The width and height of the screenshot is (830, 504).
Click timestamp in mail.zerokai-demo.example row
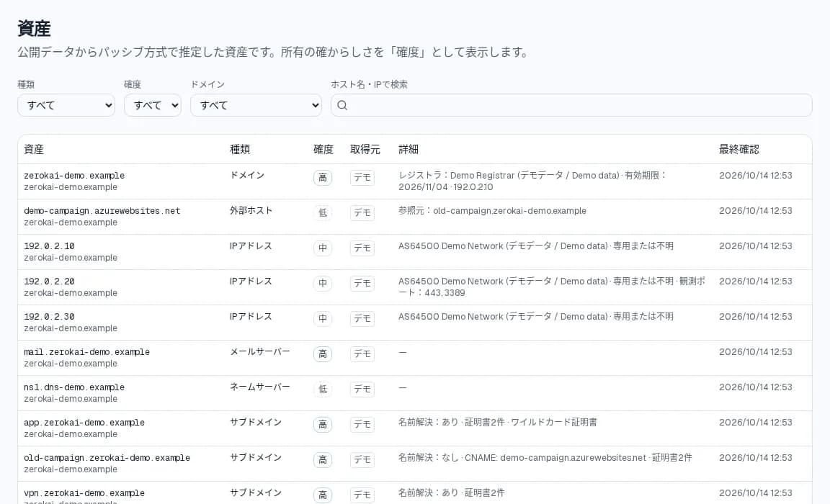755,352
